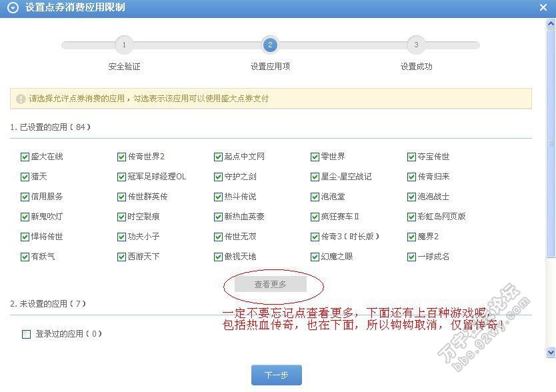
Task: Uncheck the 信用服务 checkbox
Action: 25,197
